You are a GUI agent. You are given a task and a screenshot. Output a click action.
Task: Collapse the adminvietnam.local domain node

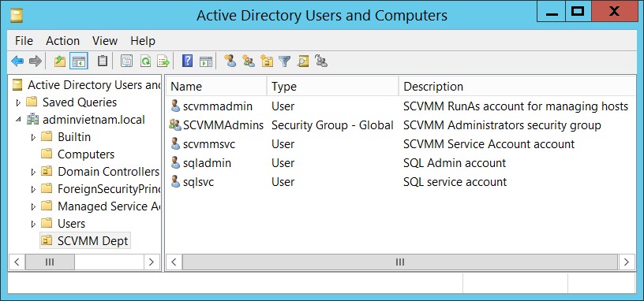coord(18,119)
